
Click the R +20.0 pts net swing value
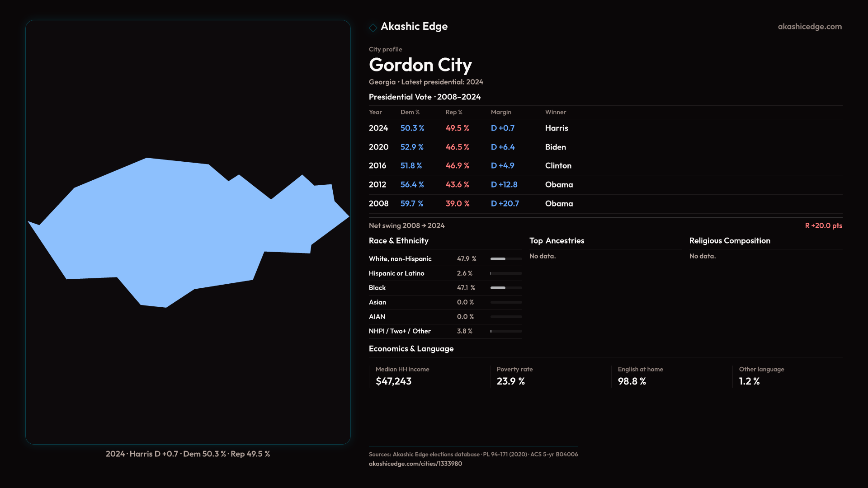pos(823,225)
